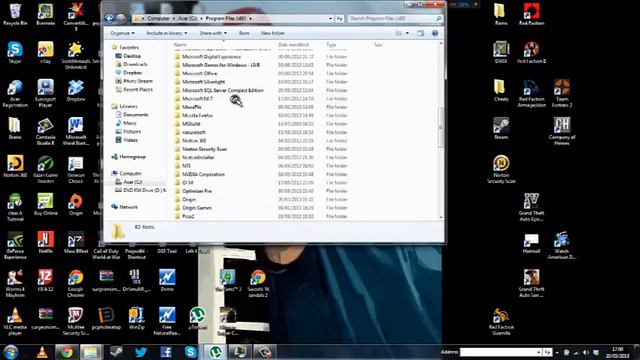The image size is (640, 360).
Task: Sort by the Name column header
Action: point(180,44)
